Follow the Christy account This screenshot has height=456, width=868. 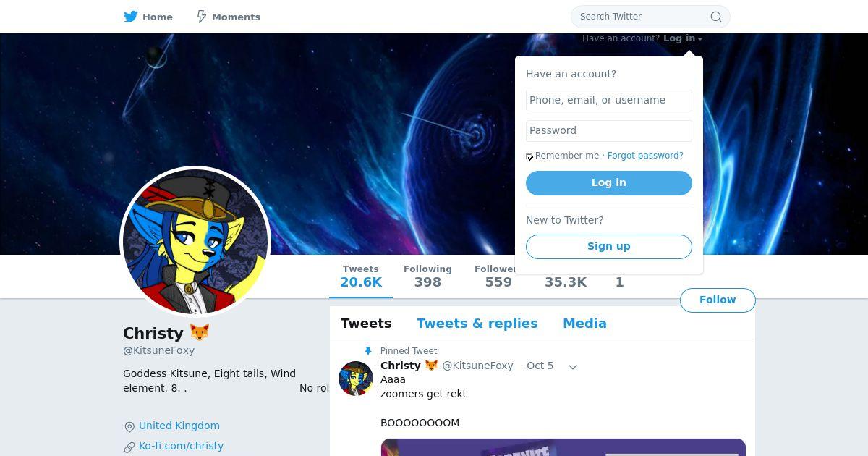pos(718,300)
